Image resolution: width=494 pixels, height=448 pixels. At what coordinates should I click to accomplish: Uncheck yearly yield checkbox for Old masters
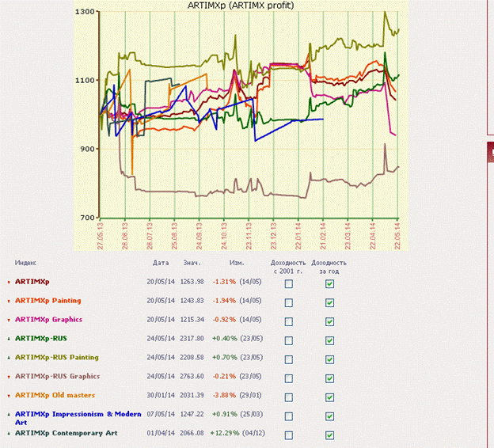(329, 397)
